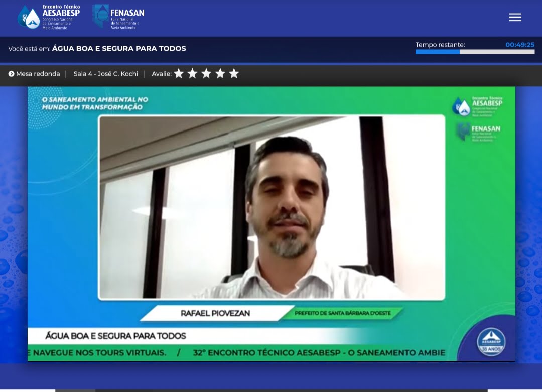Click the Tempo restante progress bar
Viewport: 542px width, 392px height.
click(475, 52)
